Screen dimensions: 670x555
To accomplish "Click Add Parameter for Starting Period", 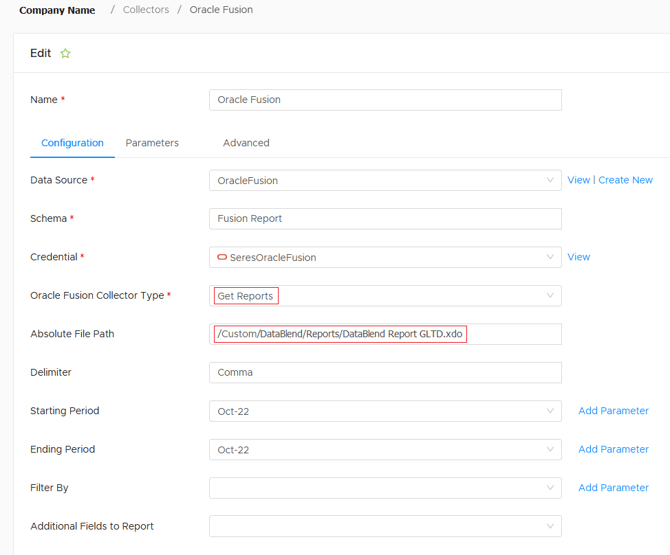I will click(x=613, y=411).
